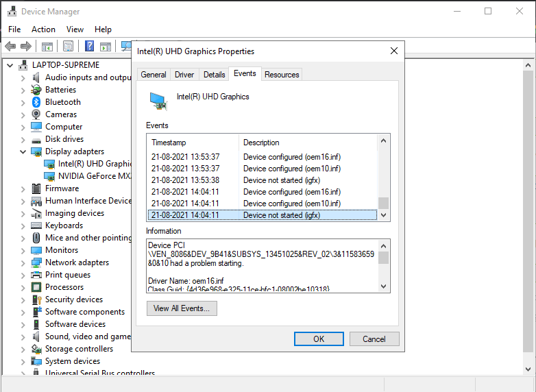Viewport: 536px width, 392px height.
Task: Open the Help menu
Action: pyautogui.click(x=103, y=29)
